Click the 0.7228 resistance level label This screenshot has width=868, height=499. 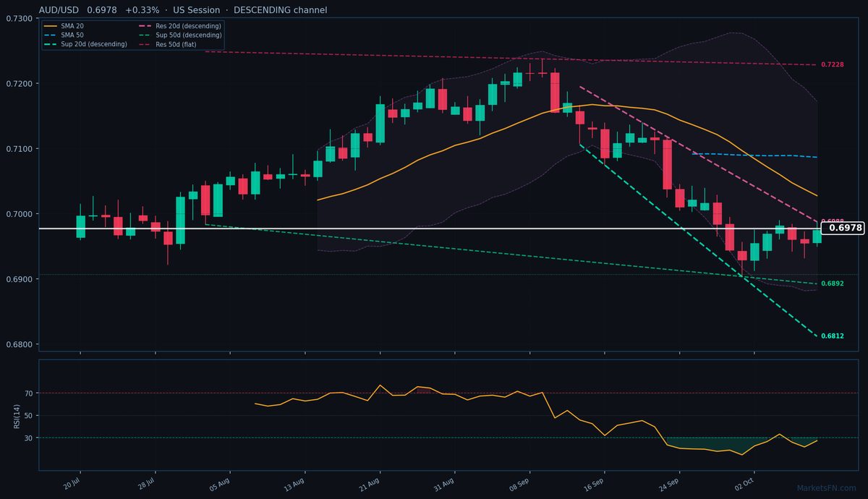pos(833,65)
